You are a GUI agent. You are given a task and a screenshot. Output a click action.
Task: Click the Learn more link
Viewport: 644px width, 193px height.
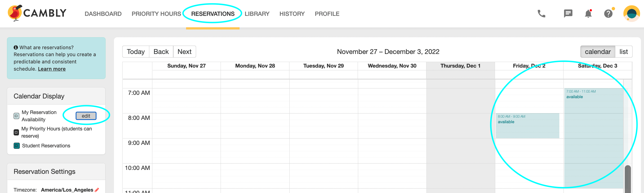click(52, 69)
